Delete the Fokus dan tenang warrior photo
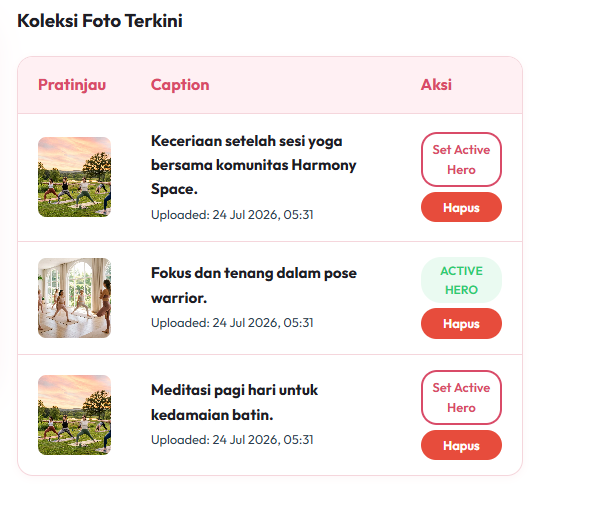593x506 pixels. (461, 323)
